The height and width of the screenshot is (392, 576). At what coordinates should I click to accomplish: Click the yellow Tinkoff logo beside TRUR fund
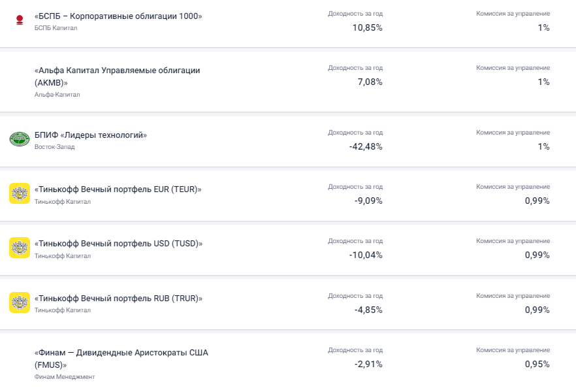[20, 302]
